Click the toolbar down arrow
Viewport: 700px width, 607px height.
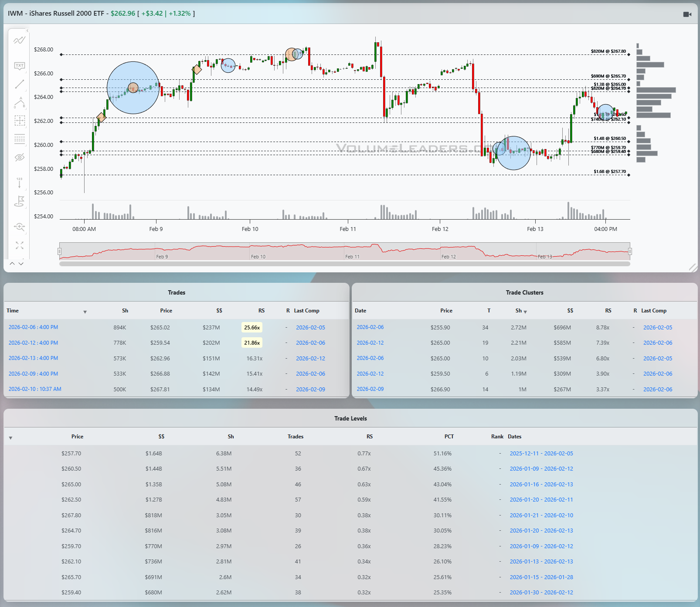21,264
